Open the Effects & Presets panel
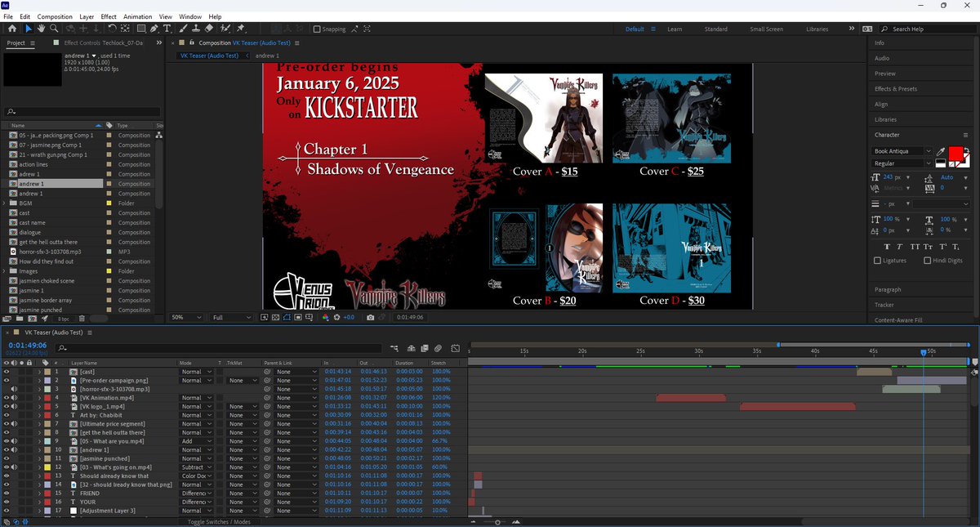This screenshot has width=980, height=527. point(896,88)
